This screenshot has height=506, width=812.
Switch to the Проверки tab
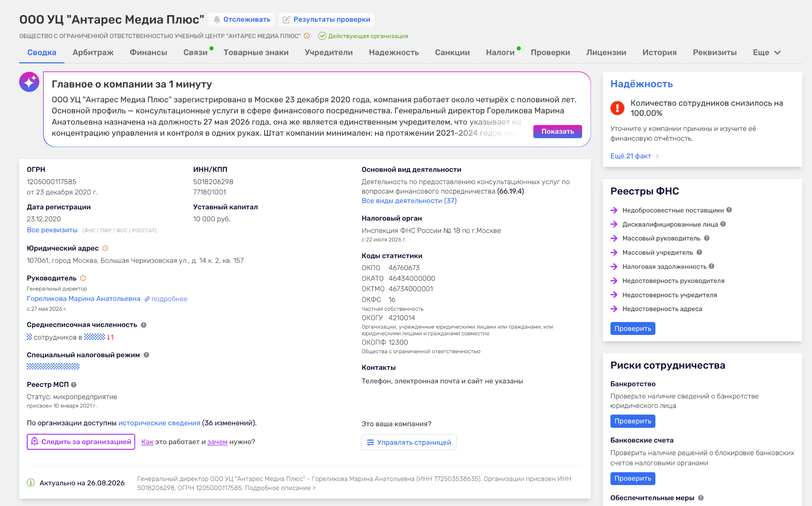tap(550, 52)
